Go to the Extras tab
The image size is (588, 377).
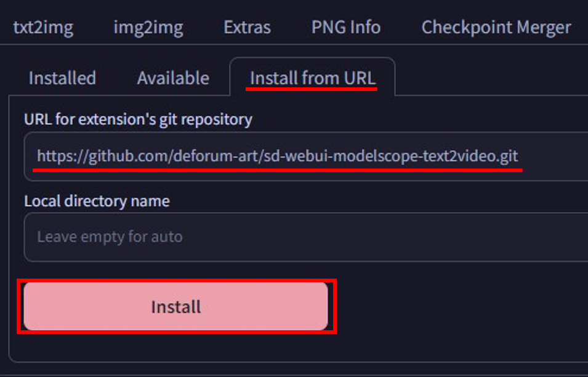(x=247, y=28)
